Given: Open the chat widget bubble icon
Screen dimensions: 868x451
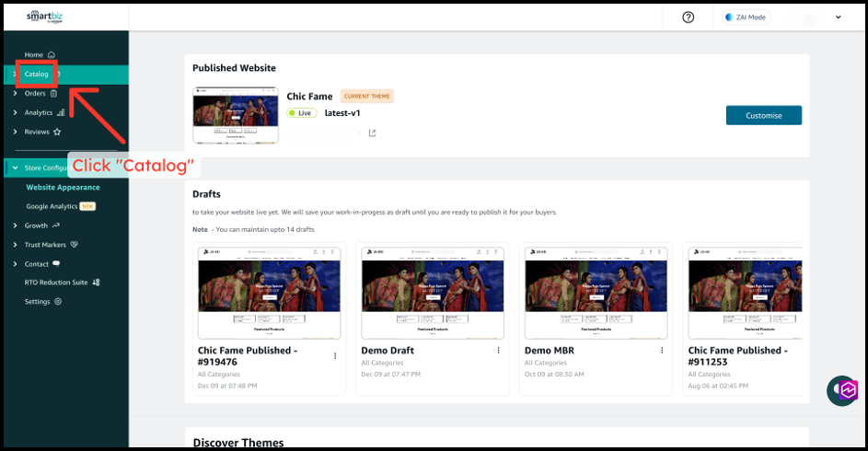Looking at the screenshot, I should click(842, 389).
